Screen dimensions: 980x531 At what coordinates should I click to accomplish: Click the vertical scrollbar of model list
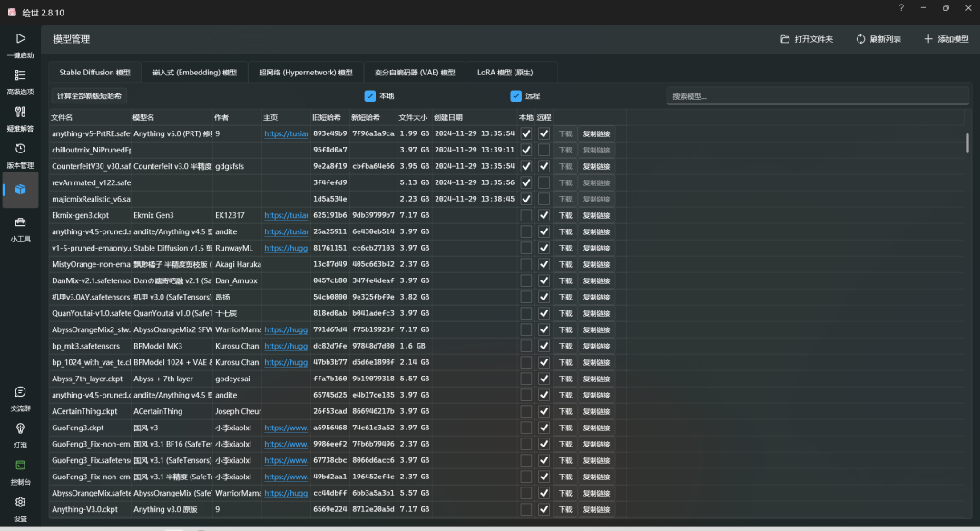(x=967, y=143)
